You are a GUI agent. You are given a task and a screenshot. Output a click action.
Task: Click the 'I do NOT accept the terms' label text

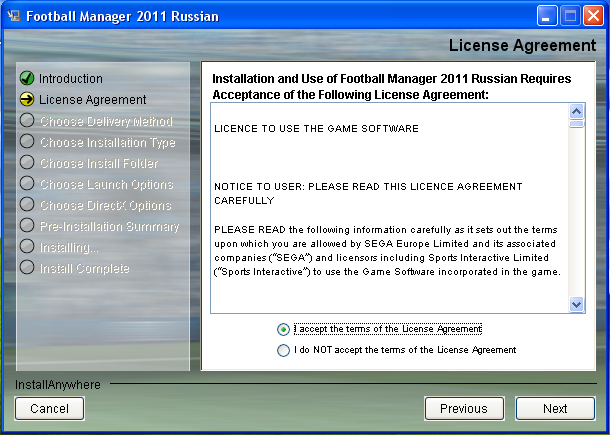click(405, 350)
